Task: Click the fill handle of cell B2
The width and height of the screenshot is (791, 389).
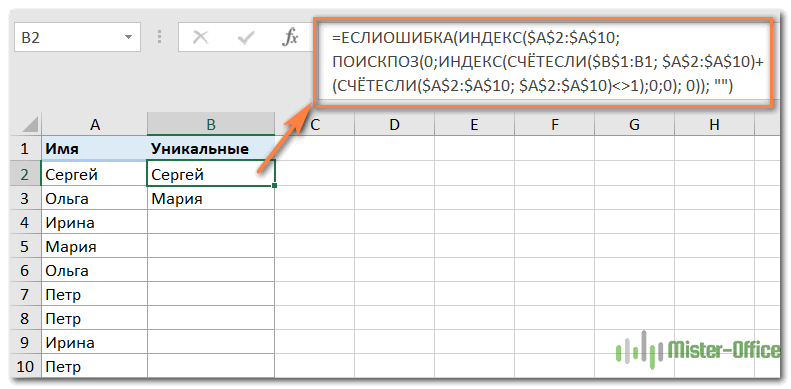Action: click(274, 186)
